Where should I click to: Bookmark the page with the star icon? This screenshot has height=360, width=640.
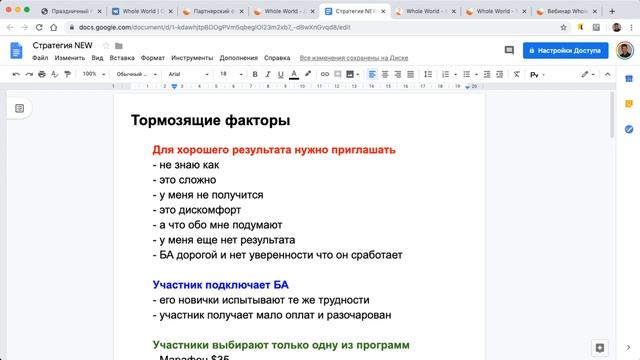point(564,27)
